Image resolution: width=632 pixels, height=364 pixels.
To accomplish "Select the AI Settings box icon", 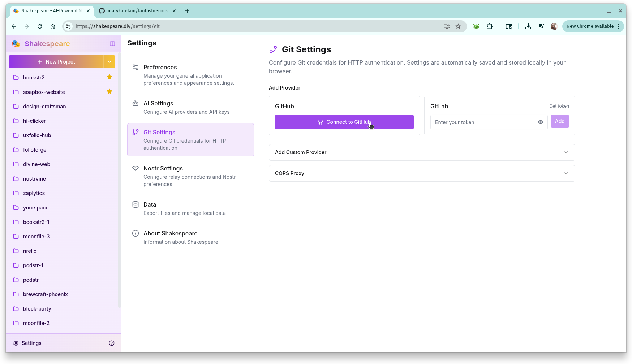I will (x=136, y=103).
